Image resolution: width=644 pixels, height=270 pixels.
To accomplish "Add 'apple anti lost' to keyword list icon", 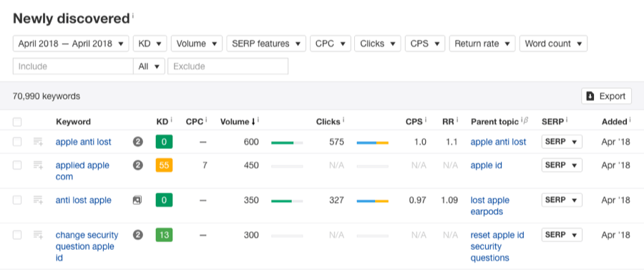I will point(38,142).
